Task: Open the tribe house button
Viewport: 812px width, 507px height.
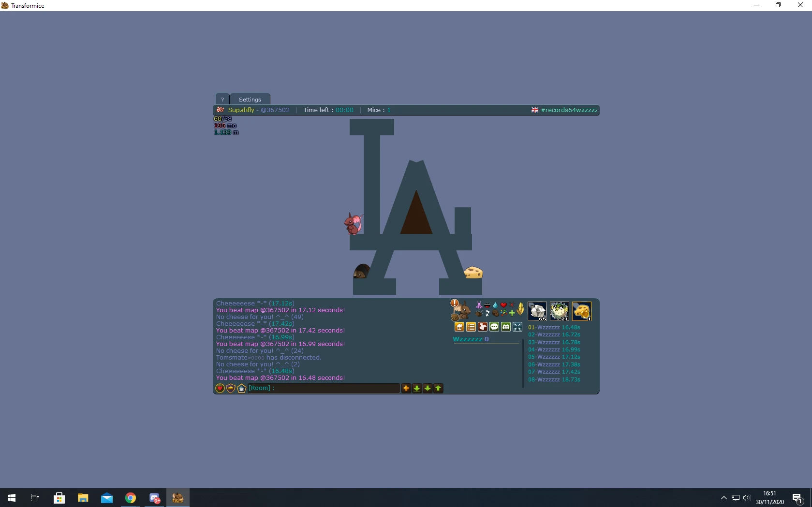Action: 459,327
